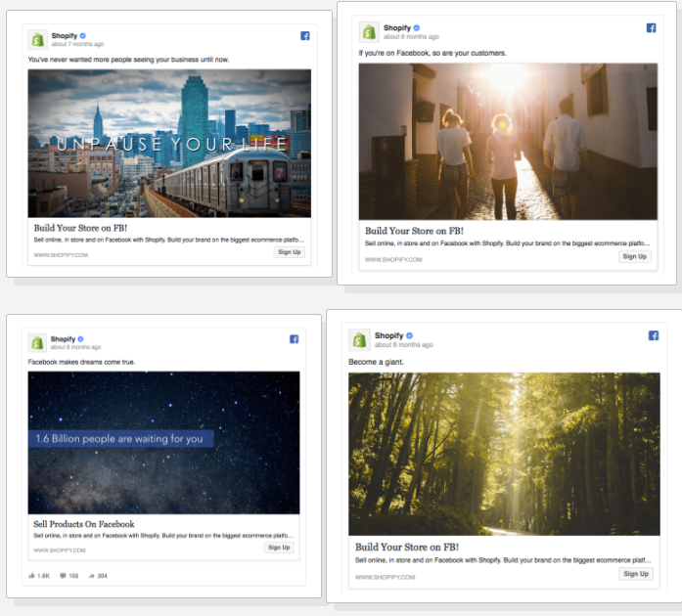Screen dimensions: 682x616
Task: Click WWW.SHOPIFY.COM link in alley walkers ad
Action: (x=393, y=259)
